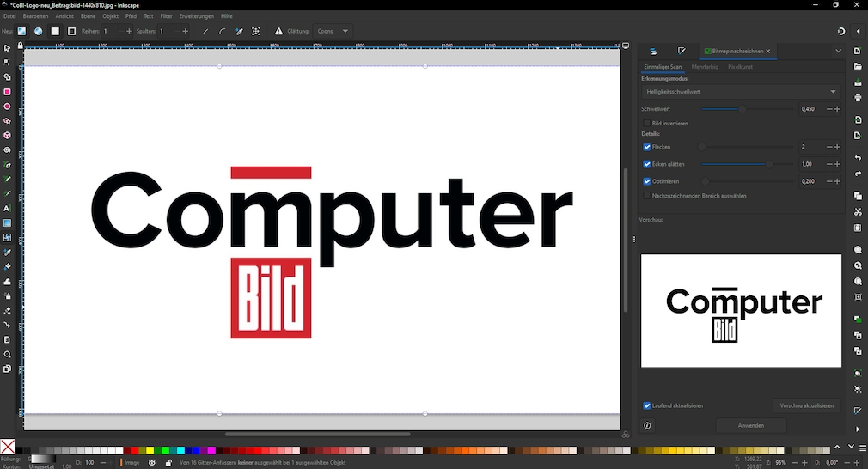Click the new document icon

click(858, 51)
